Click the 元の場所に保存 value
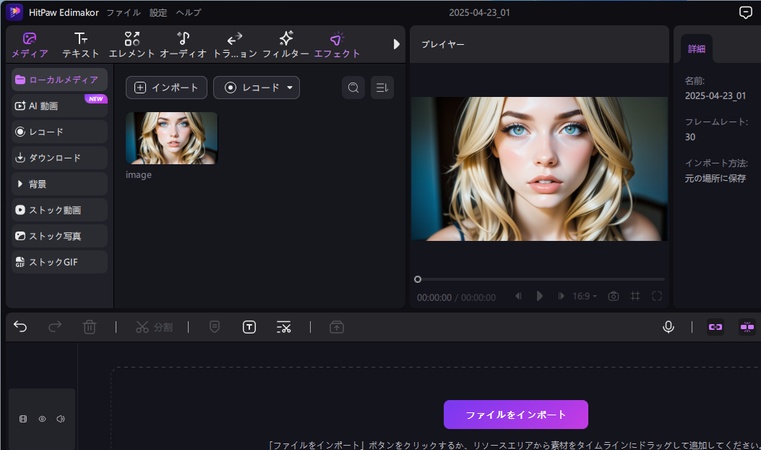The height and width of the screenshot is (450, 761). click(715, 178)
